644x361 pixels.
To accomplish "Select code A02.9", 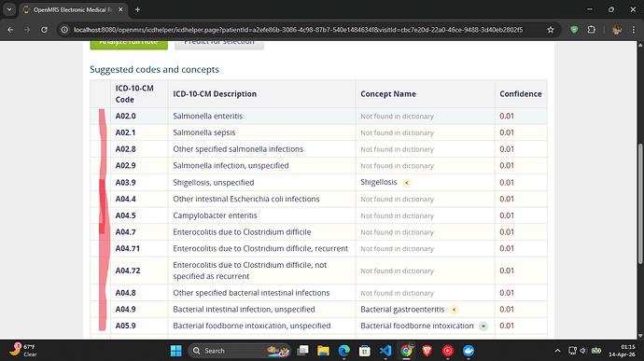I will coord(125,165).
